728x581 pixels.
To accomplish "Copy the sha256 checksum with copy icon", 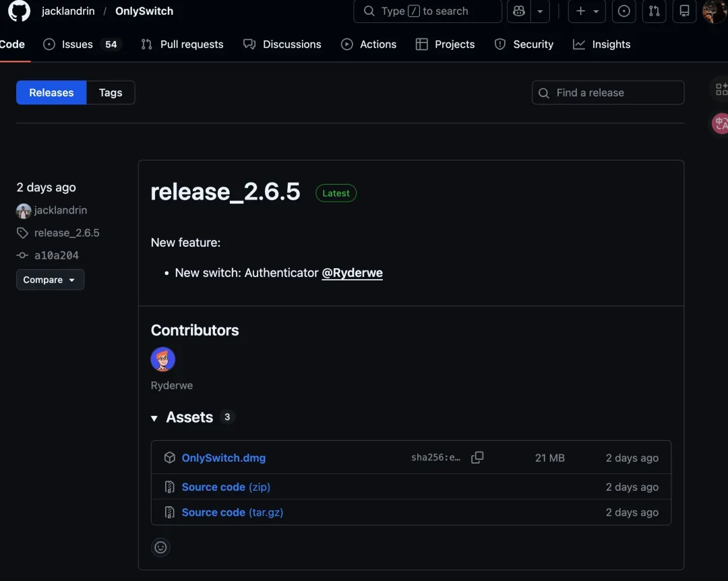I will point(477,458).
